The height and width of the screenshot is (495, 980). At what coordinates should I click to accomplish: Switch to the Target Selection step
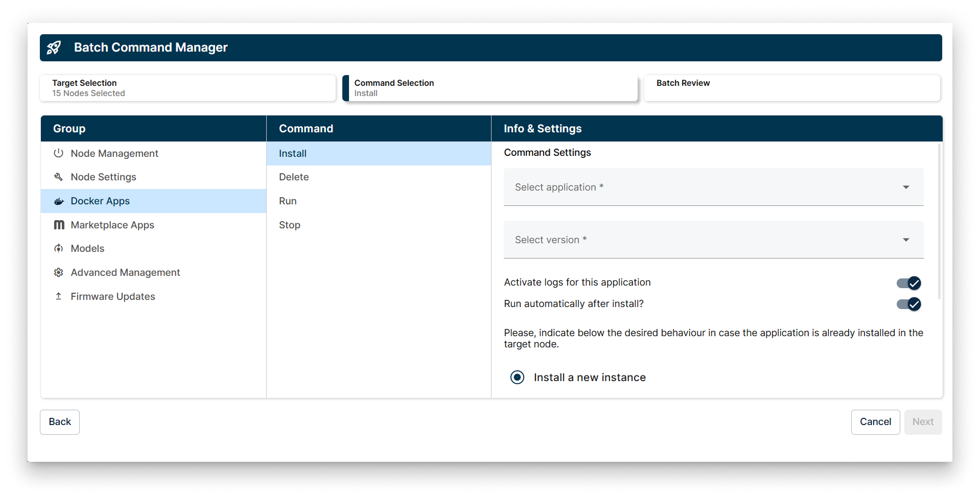point(188,88)
